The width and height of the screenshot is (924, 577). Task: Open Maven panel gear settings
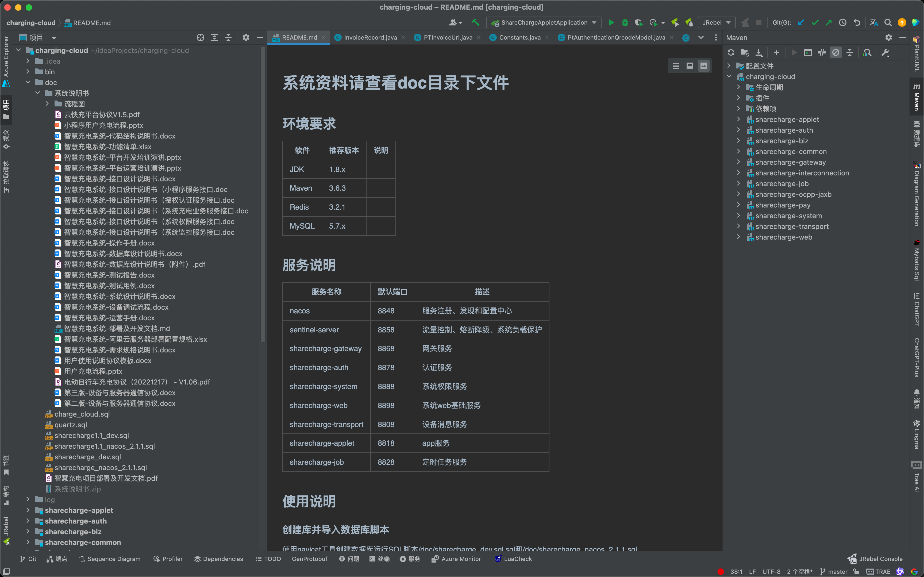pos(888,37)
